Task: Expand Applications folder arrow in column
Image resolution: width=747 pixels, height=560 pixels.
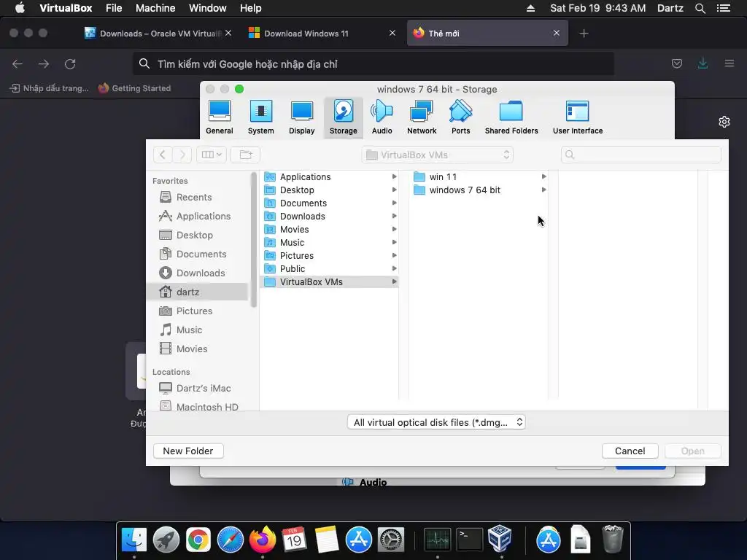Action: click(x=394, y=176)
